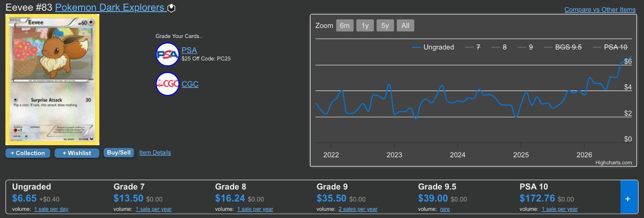Screen dimensions: 644x218
Task: Enable the PSA 10 series in legend
Action: [x=610, y=47]
